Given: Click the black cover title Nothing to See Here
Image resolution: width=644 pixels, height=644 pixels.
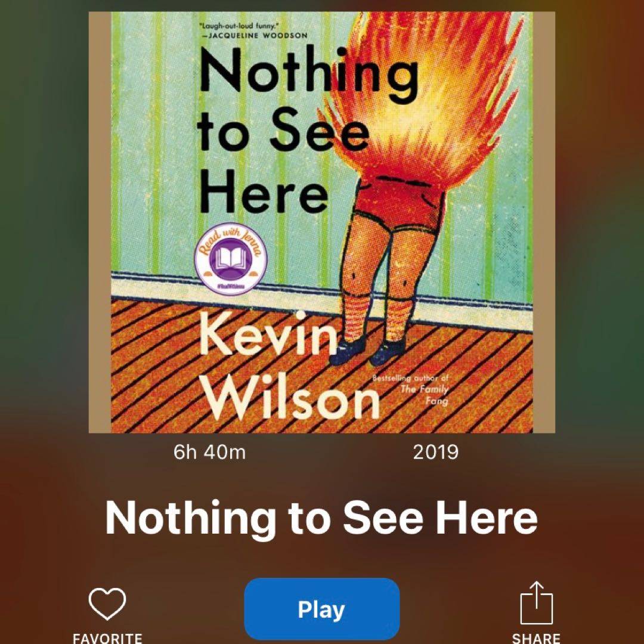Looking at the screenshot, I should click(308, 131).
